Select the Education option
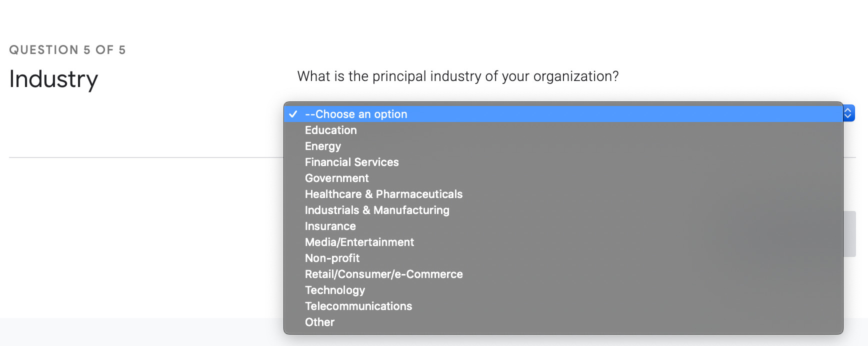The width and height of the screenshot is (868, 346). tap(331, 130)
